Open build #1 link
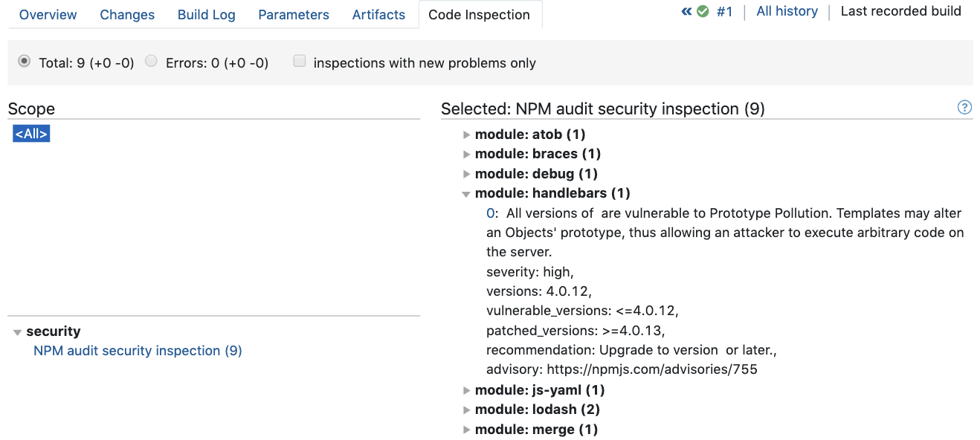The width and height of the screenshot is (980, 440). click(724, 12)
